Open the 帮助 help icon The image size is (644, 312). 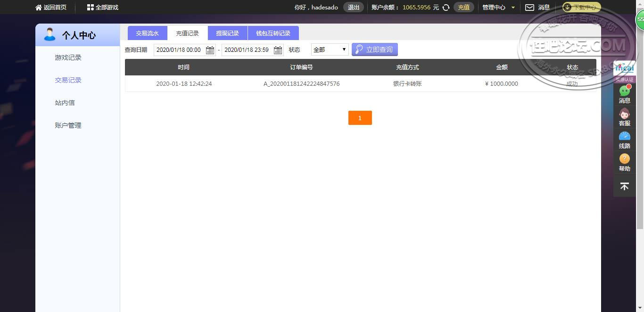pos(625,159)
